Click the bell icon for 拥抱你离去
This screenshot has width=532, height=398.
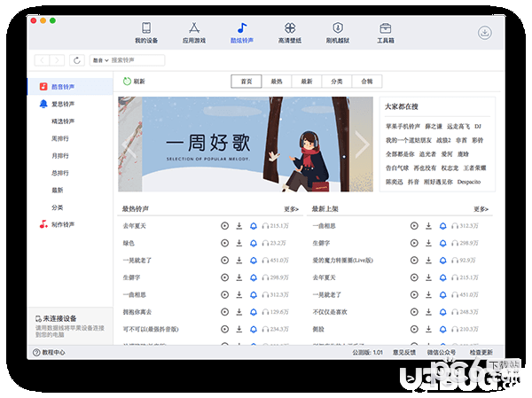point(254,312)
